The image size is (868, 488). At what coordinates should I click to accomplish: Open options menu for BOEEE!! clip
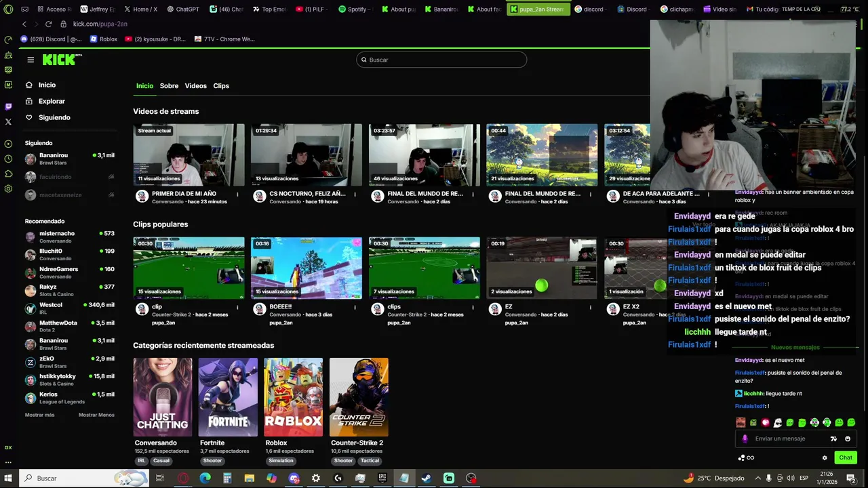click(355, 307)
